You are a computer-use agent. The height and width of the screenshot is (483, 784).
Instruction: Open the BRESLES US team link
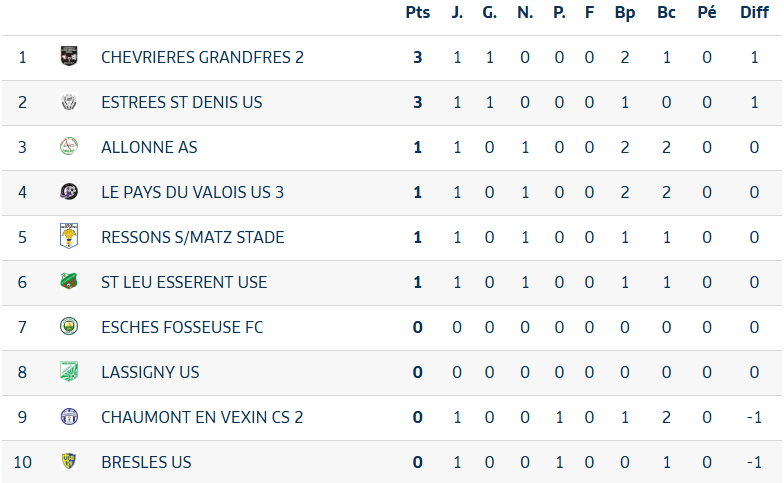point(146,462)
